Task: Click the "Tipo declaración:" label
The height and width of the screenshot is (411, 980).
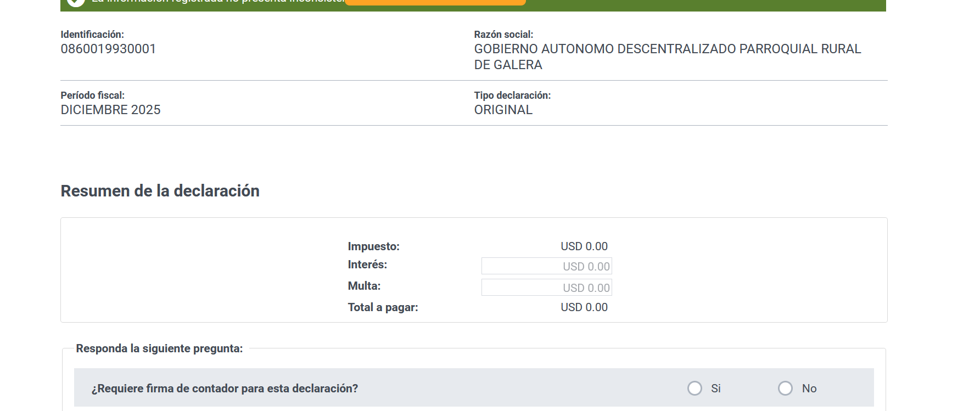Action: [512, 95]
